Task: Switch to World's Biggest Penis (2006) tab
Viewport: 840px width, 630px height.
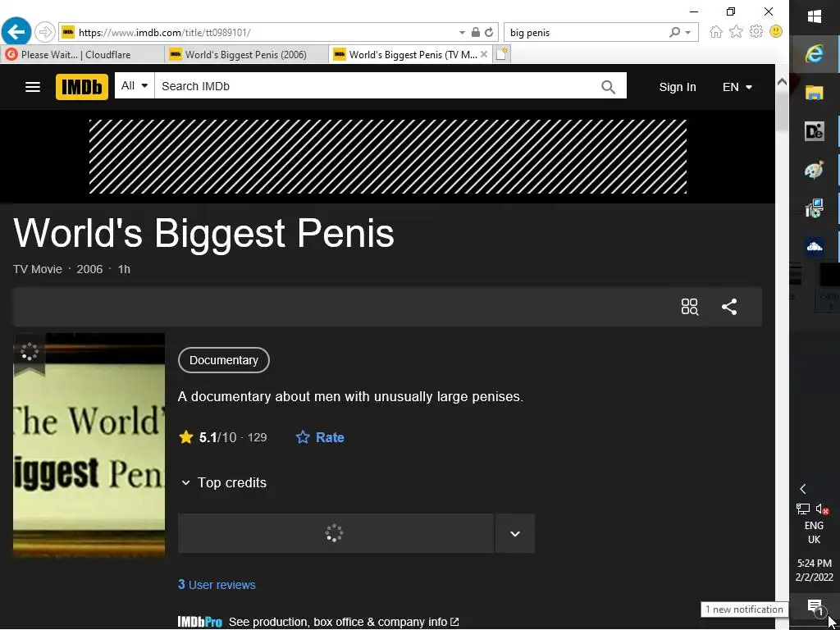Action: click(246, 55)
